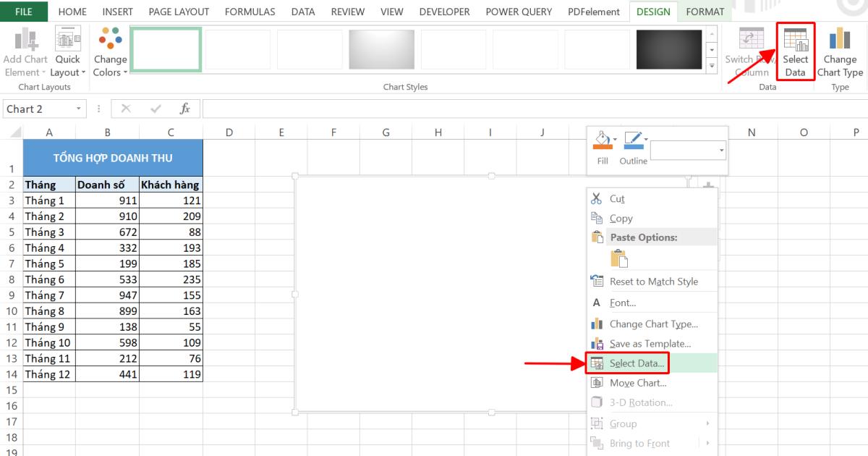Open the Fill bucket on the mini toolbar

(x=602, y=139)
